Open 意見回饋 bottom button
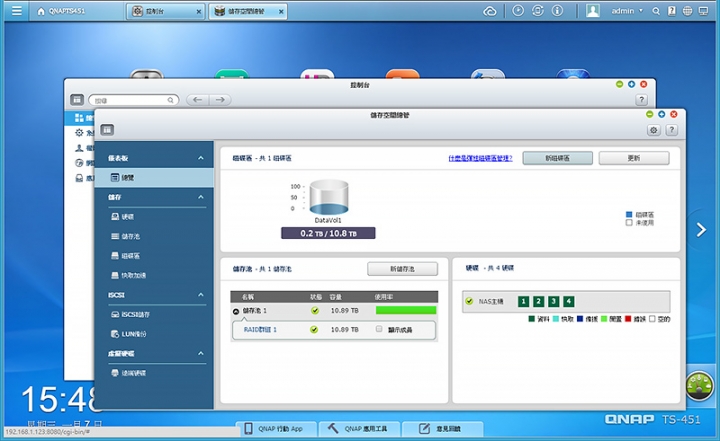 click(x=443, y=429)
